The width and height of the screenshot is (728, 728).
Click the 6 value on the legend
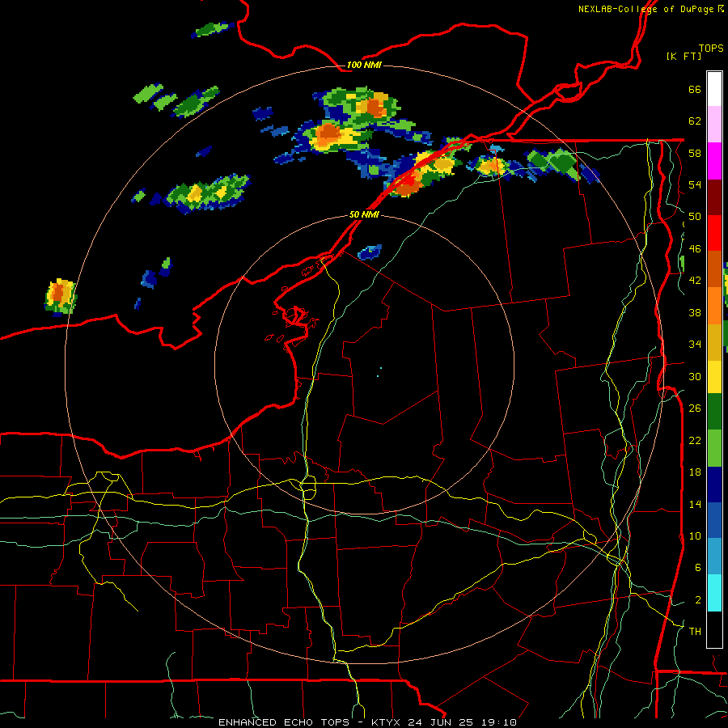coord(697,568)
